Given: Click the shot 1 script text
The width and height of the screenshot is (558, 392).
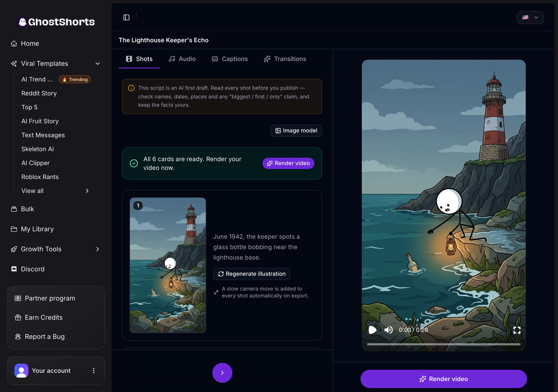Looking at the screenshot, I should (256, 247).
